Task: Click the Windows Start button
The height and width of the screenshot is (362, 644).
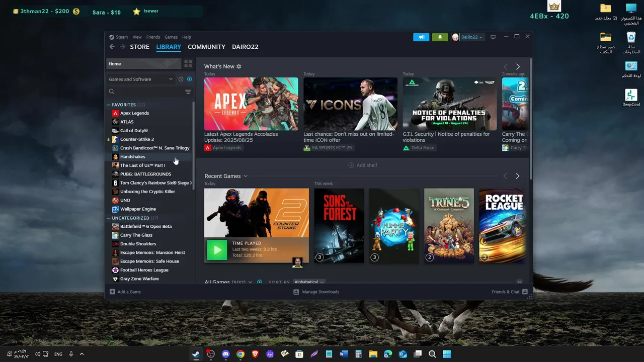Action: 447,354
